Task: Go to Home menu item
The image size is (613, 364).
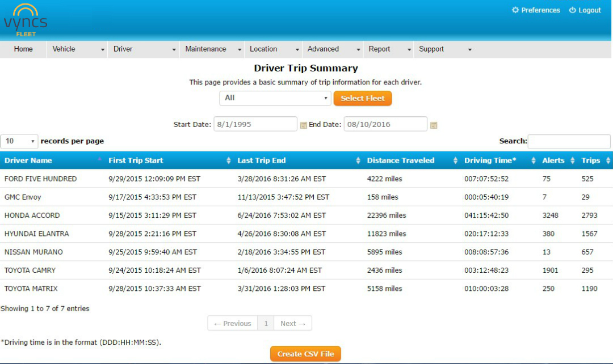Action: pyautogui.click(x=23, y=49)
